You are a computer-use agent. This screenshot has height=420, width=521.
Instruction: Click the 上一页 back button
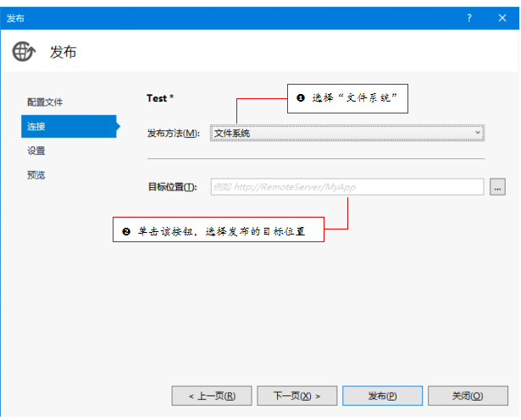point(211,395)
